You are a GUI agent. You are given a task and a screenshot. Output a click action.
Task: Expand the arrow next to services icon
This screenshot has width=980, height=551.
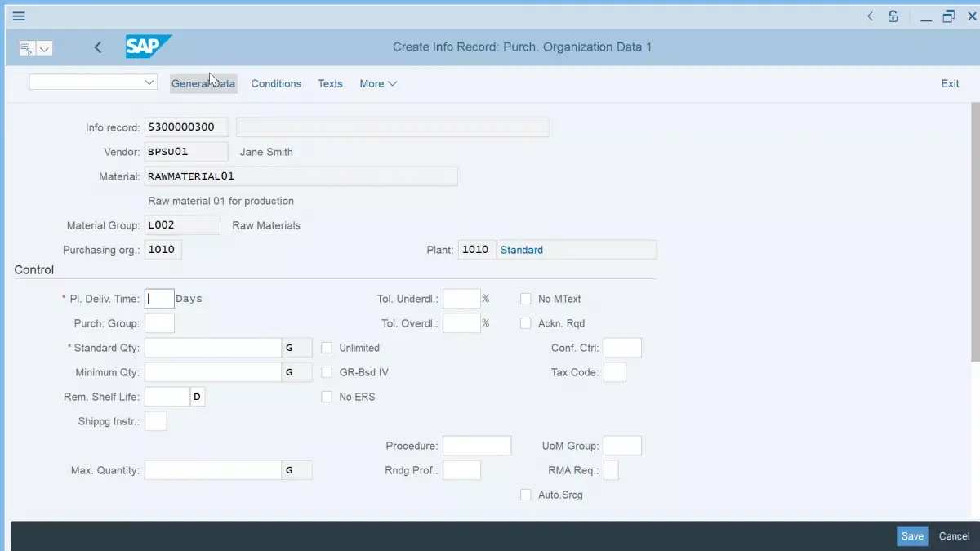click(x=44, y=48)
